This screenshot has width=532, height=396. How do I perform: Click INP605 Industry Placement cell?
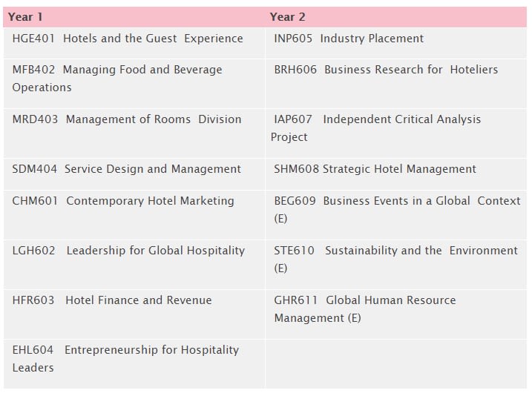click(x=396, y=43)
